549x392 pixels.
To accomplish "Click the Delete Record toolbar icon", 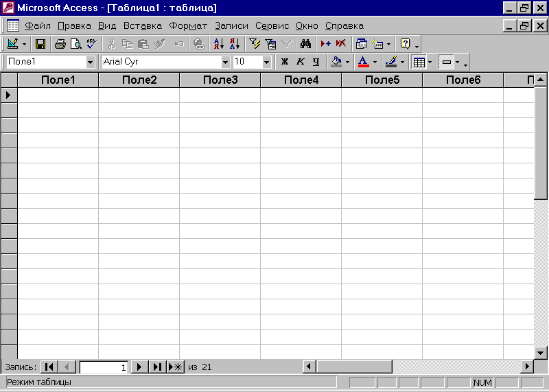I will click(x=341, y=44).
